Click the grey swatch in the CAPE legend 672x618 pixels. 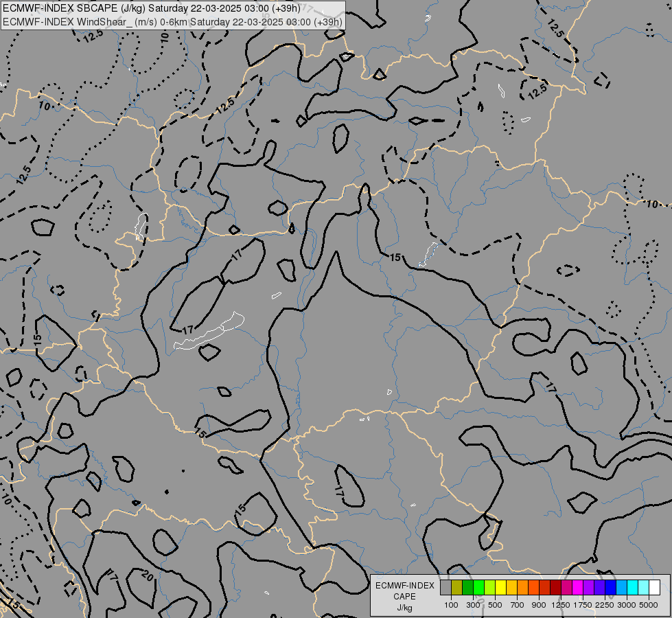pyautogui.click(x=445, y=588)
